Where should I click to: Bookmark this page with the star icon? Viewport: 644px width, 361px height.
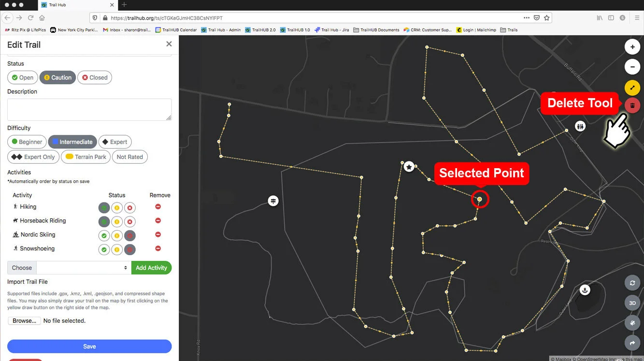546,18
